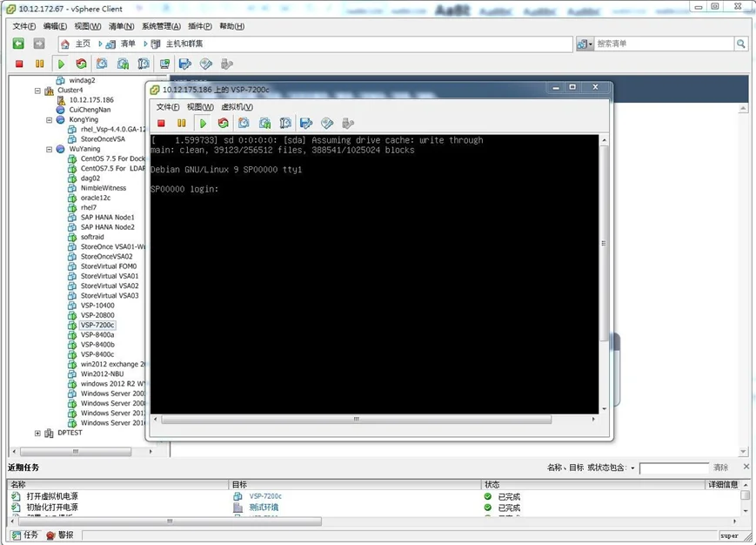Open Snapshot Manager in main toolbar
756x545 pixels.
point(144,64)
